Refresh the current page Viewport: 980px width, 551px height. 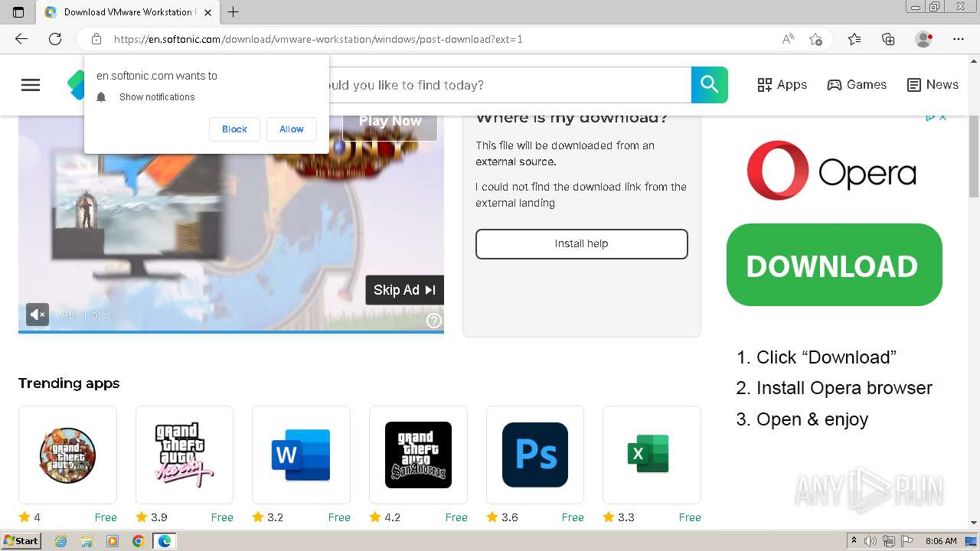pos(55,39)
